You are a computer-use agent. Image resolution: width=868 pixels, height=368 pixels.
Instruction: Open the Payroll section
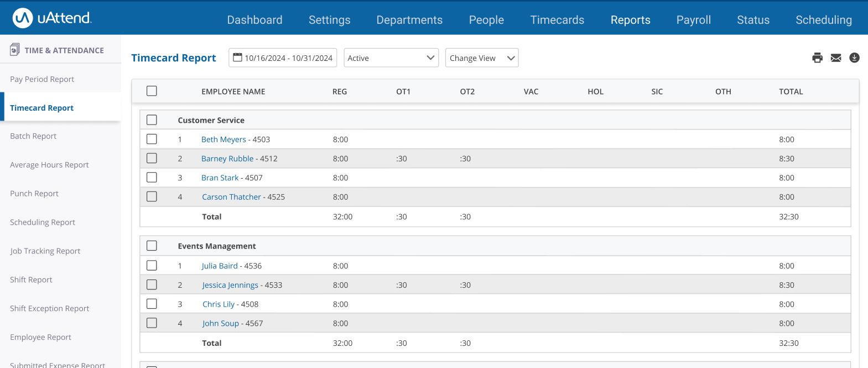coord(693,20)
